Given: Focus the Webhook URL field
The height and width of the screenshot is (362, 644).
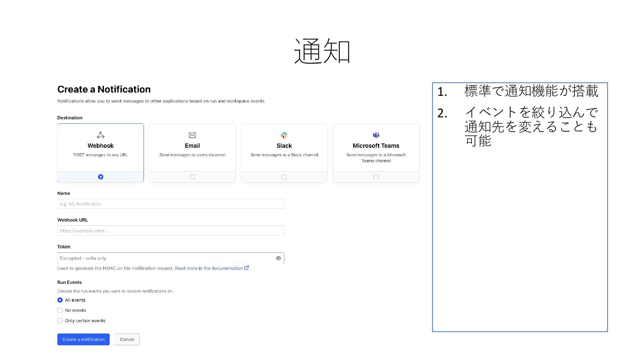Looking at the screenshot, I should 170,231.
